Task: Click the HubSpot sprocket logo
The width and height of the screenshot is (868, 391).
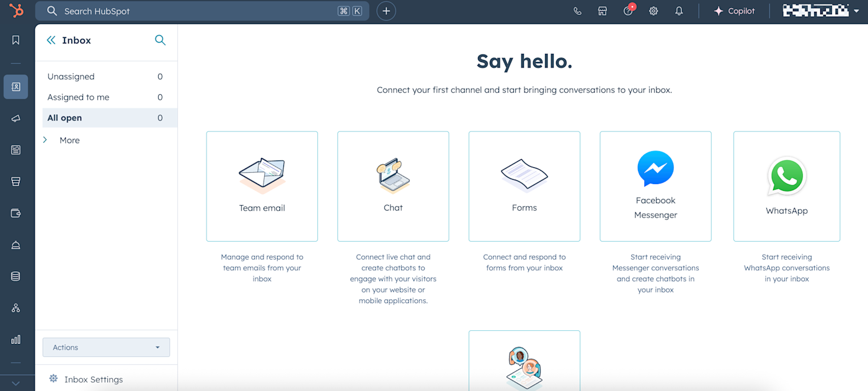Action: (x=16, y=11)
